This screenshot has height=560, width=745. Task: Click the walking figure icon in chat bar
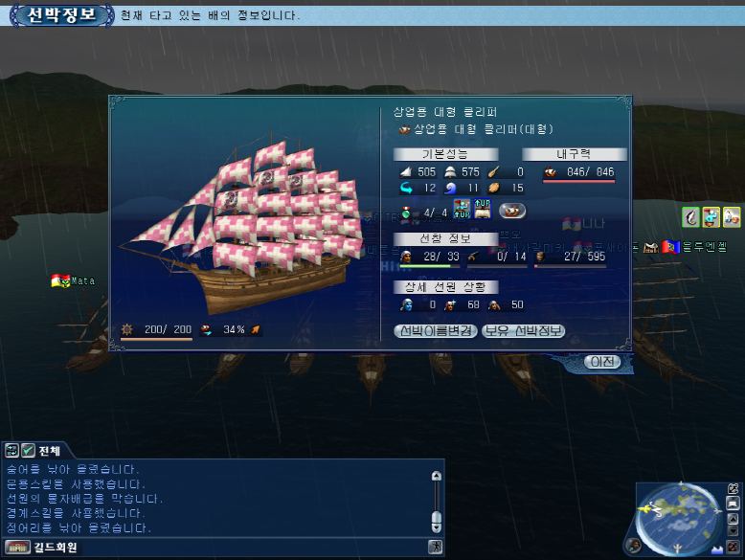point(435,548)
